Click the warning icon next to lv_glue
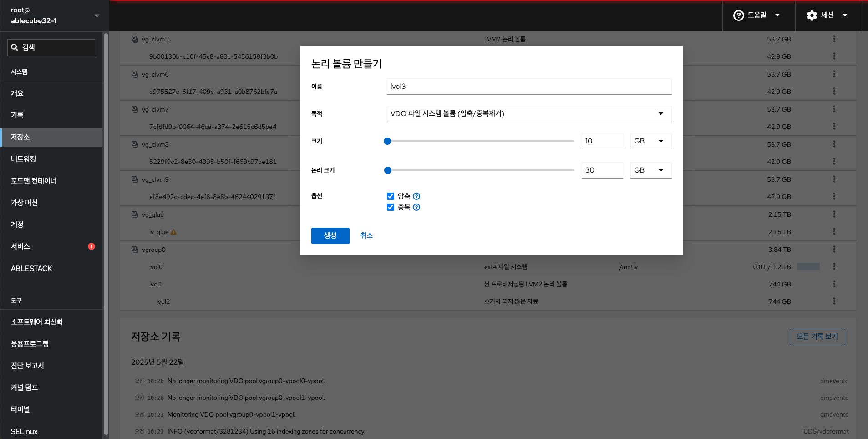 173,232
